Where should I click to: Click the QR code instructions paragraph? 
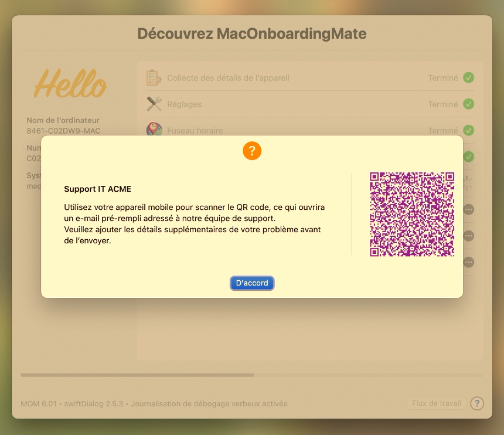click(194, 224)
